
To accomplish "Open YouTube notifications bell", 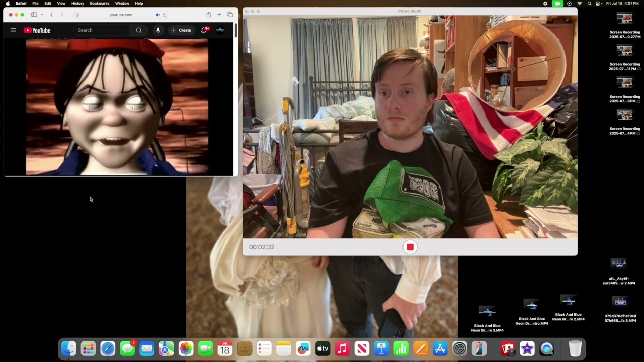I will tap(204, 30).
